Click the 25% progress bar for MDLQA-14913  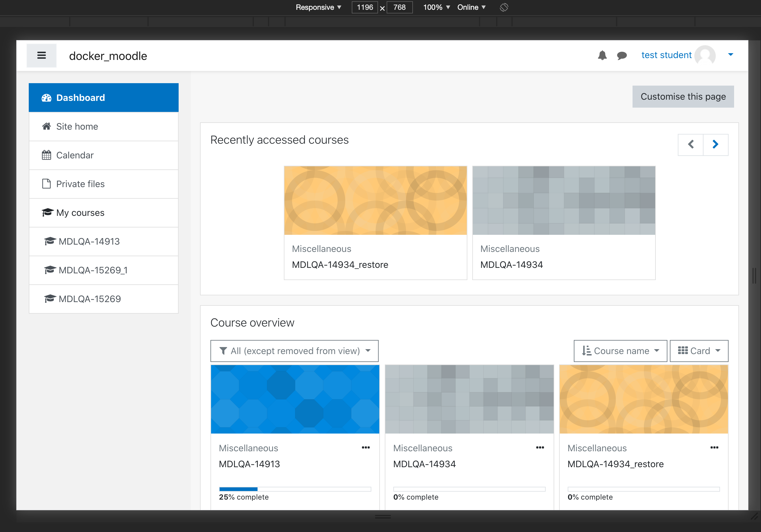pos(295,489)
